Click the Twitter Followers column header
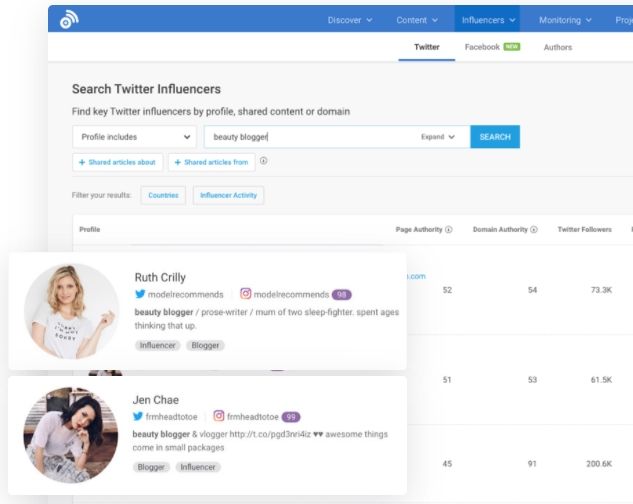The height and width of the screenshot is (504, 633). tap(585, 229)
